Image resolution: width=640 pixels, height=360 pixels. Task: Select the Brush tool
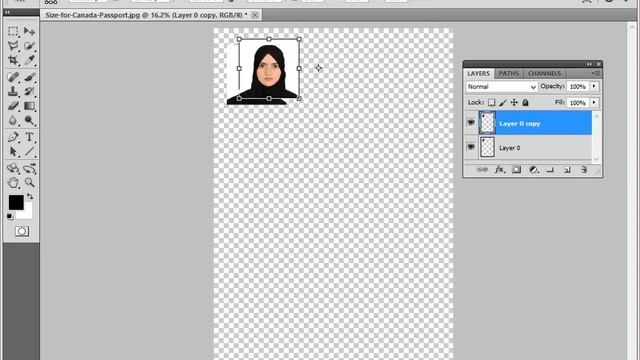pyautogui.click(x=29, y=77)
